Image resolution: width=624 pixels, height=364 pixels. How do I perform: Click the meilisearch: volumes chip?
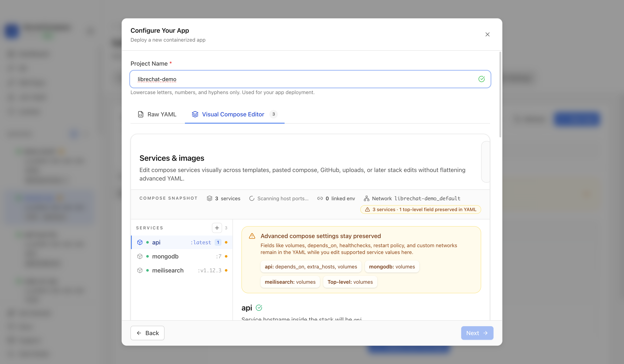click(x=290, y=282)
